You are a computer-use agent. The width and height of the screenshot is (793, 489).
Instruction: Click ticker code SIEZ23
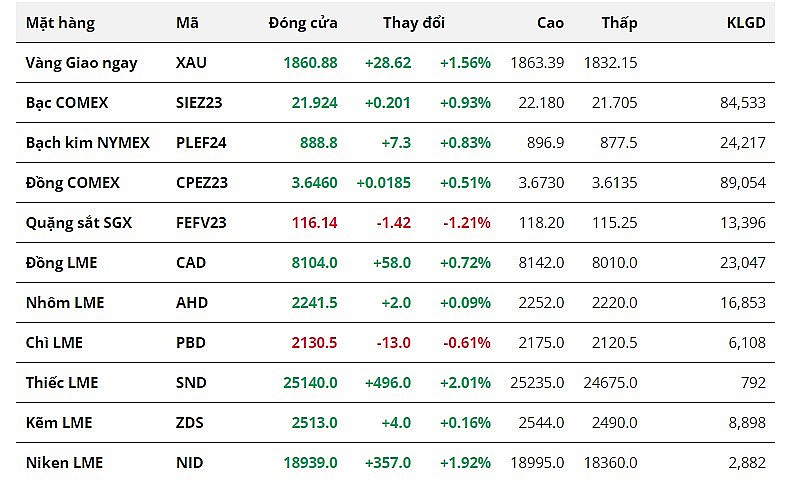point(201,102)
